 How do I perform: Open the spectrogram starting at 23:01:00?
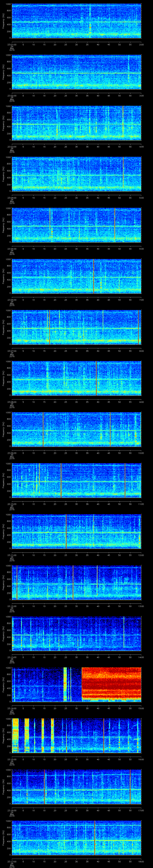point(77,21)
